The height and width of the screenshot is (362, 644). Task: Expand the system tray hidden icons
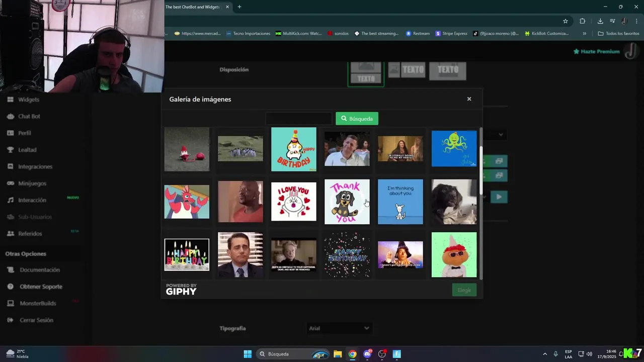(x=544, y=354)
